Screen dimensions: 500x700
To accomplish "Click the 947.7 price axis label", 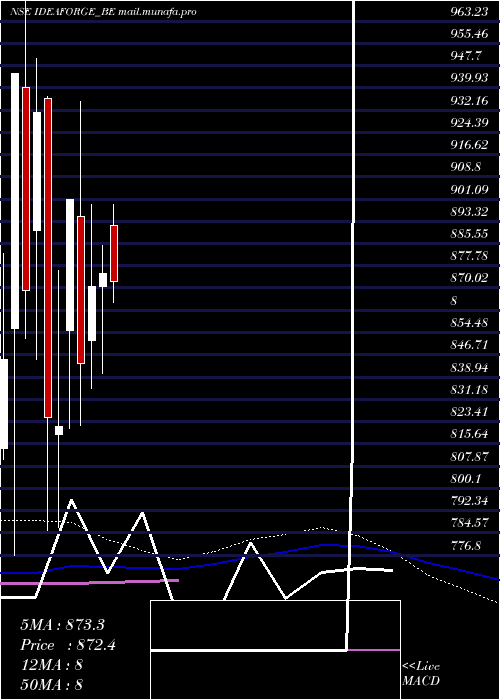I will coord(466,56).
